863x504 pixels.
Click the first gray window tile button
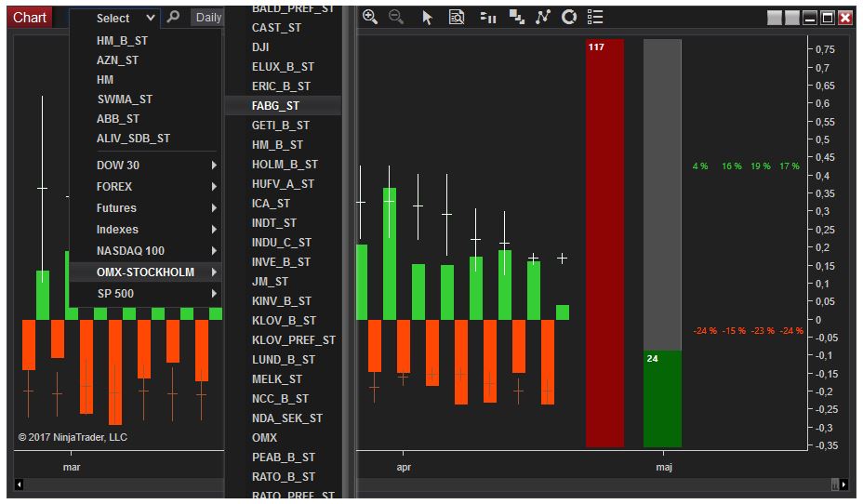[775, 18]
